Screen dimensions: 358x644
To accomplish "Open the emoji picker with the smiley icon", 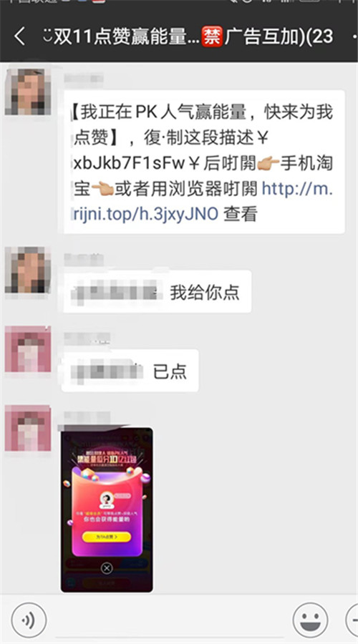I will point(310,620).
